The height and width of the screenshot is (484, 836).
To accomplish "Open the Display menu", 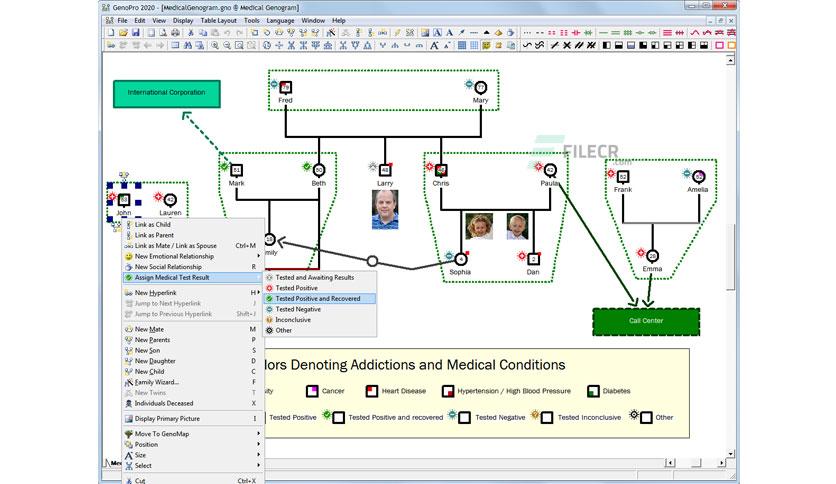I will (183, 20).
